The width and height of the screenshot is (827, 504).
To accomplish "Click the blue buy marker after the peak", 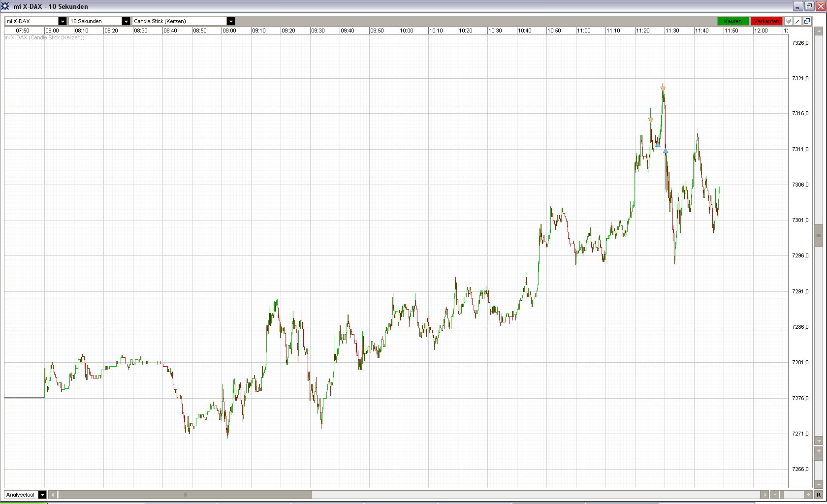I will coord(666,151).
